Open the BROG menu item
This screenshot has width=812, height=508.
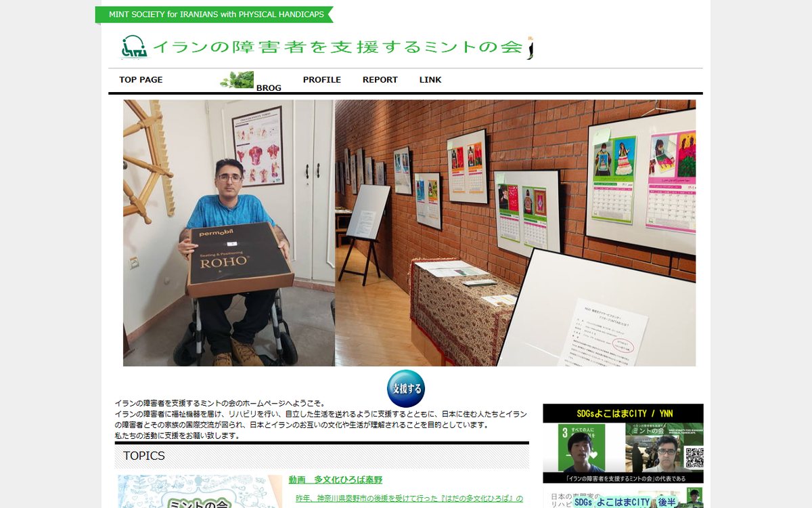(269, 88)
